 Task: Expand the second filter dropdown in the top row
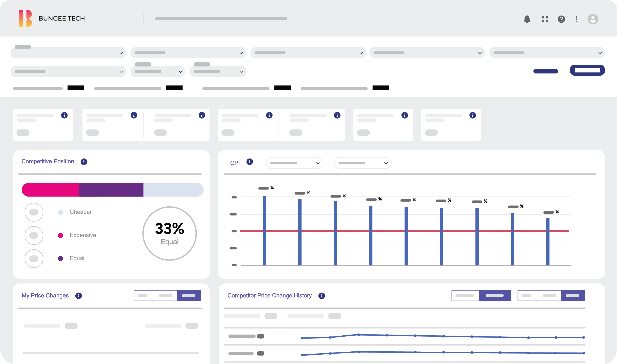[x=188, y=53]
